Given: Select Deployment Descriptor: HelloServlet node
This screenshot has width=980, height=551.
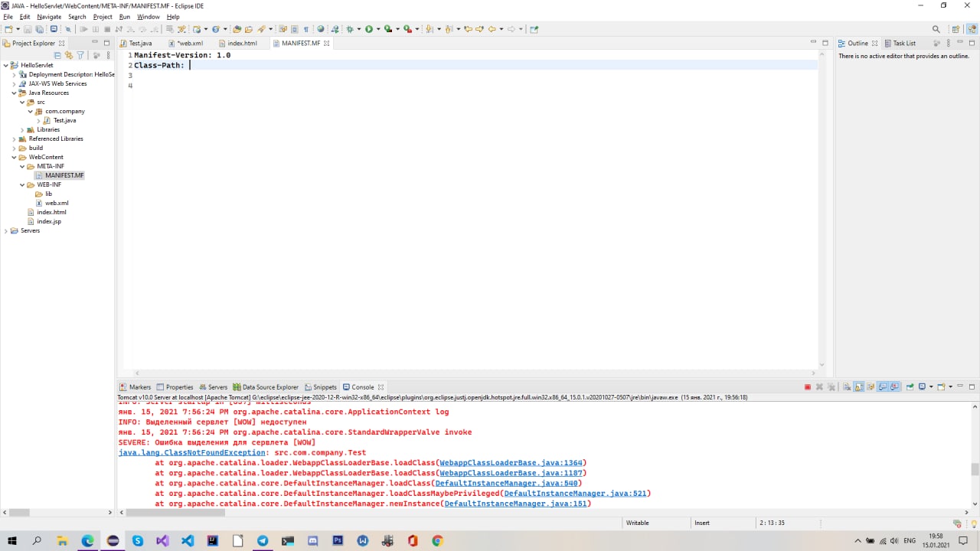Looking at the screenshot, I should click(x=66, y=74).
